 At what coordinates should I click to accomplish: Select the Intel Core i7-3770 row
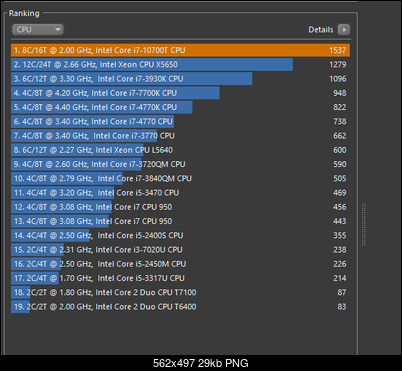(x=180, y=136)
